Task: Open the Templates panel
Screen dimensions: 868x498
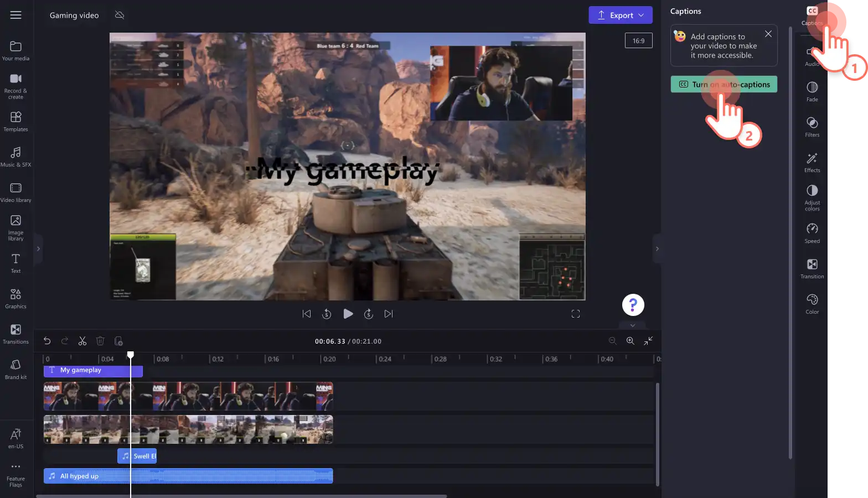Action: coord(15,121)
